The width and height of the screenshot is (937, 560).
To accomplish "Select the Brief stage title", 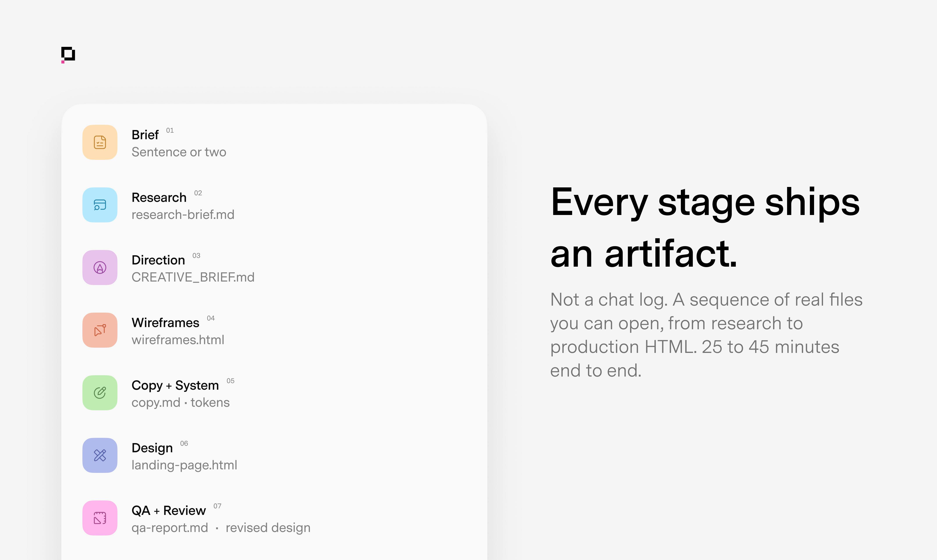I will click(145, 135).
